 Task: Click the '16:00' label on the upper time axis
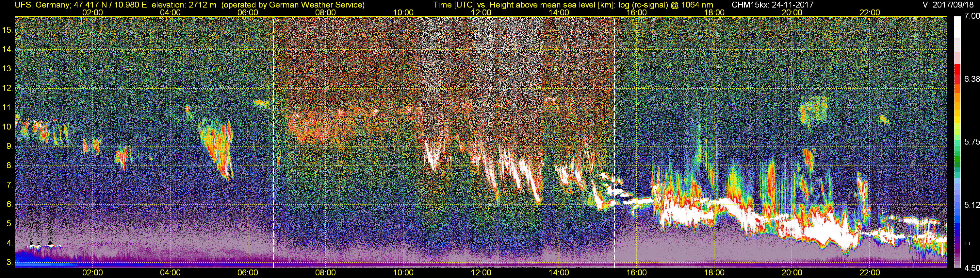coord(636,12)
